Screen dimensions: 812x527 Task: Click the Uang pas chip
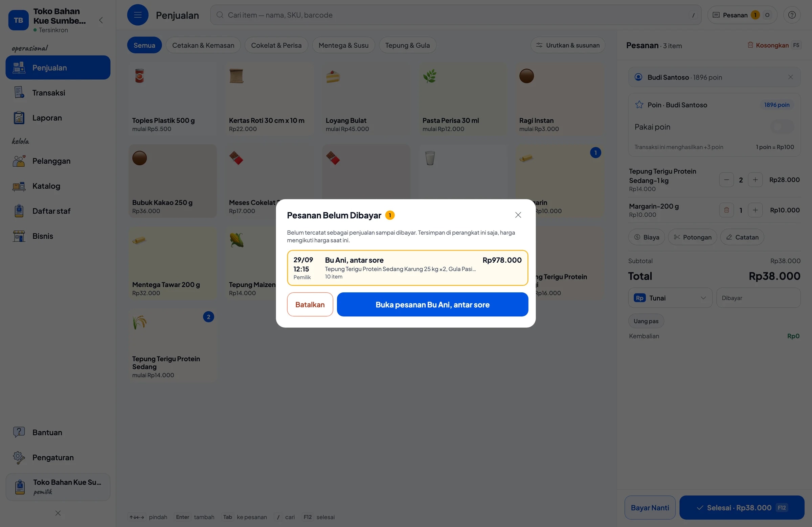pos(646,321)
